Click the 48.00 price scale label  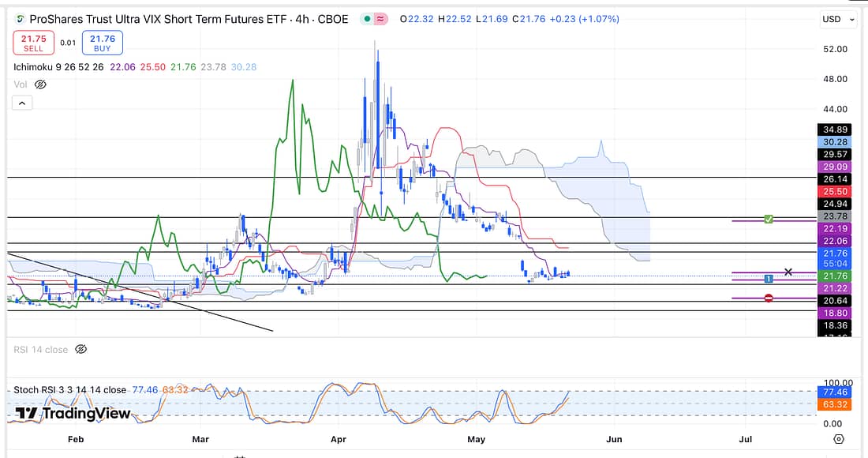tap(836, 79)
